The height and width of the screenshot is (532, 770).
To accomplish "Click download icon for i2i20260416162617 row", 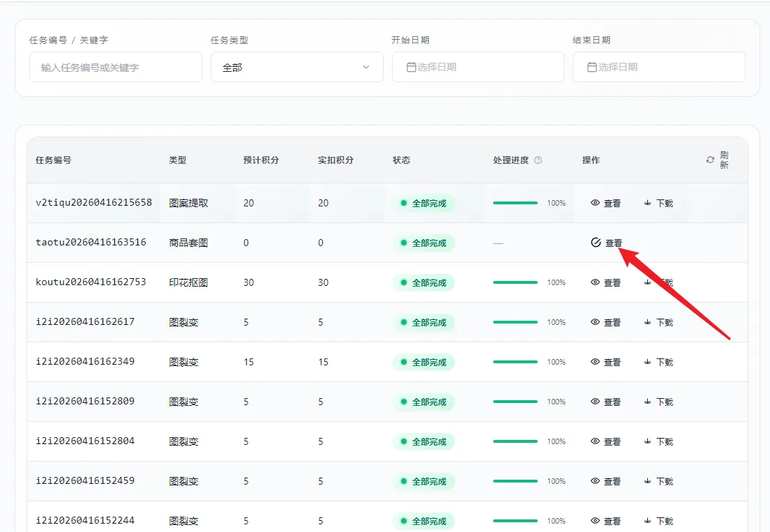I will tap(647, 323).
